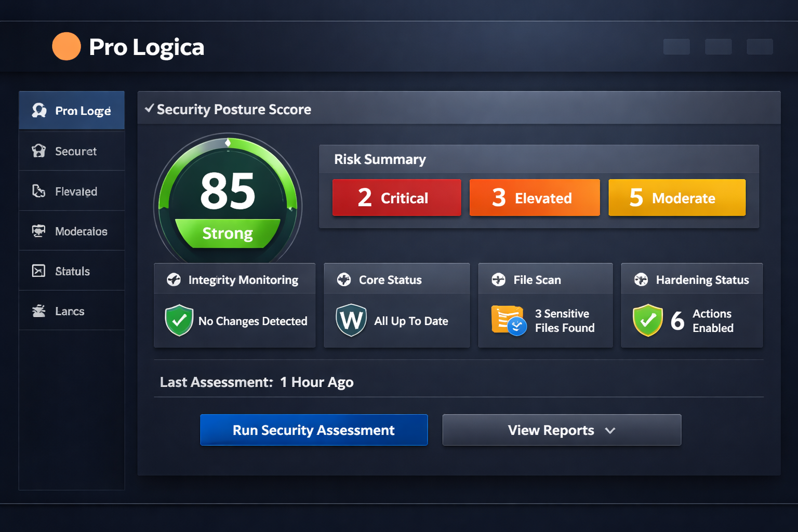Viewport: 798px width, 532px height.
Task: Open the Moderaios sidebar section
Action: [x=72, y=231]
